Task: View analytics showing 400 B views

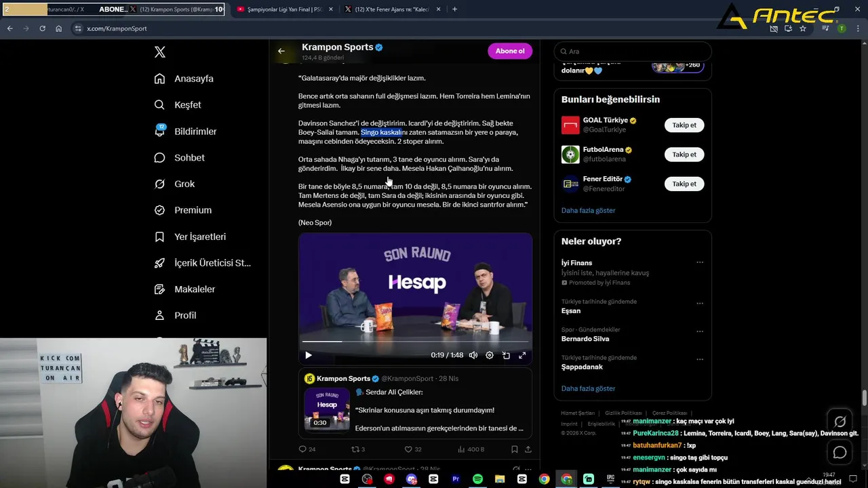Action: (471, 449)
